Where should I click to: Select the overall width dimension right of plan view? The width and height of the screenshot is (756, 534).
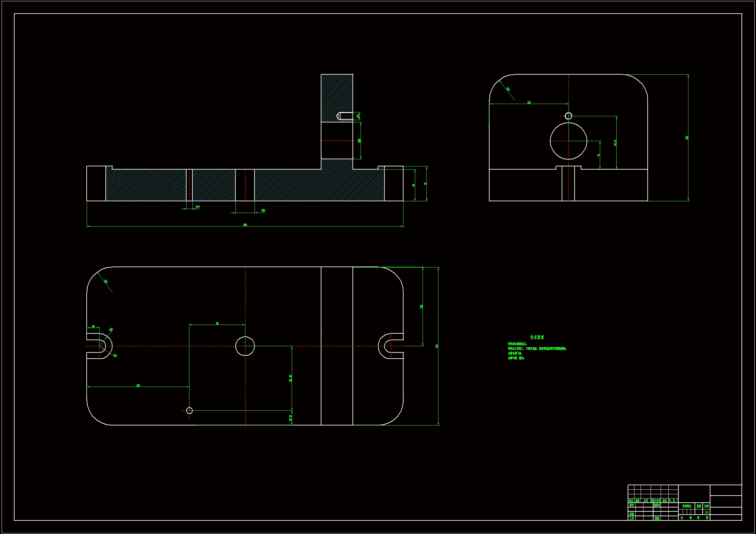[x=437, y=346]
